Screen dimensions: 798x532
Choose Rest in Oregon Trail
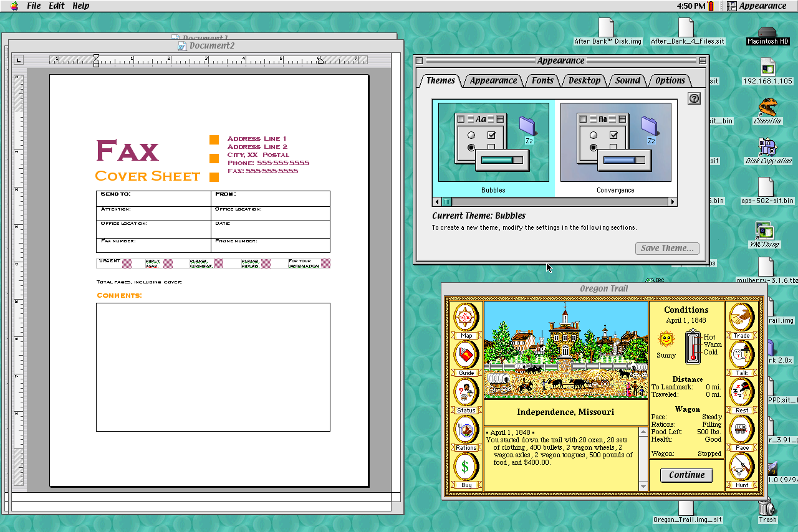[x=741, y=392]
